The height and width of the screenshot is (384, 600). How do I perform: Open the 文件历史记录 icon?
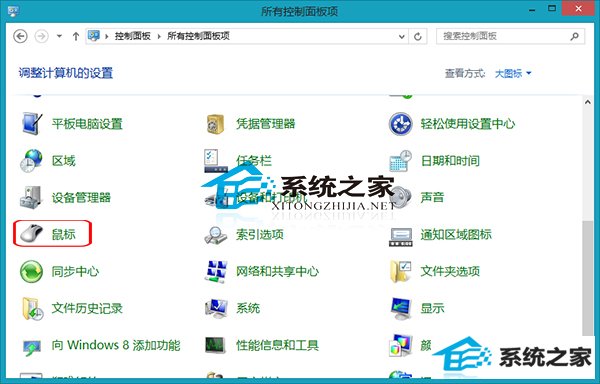pyautogui.click(x=32, y=308)
